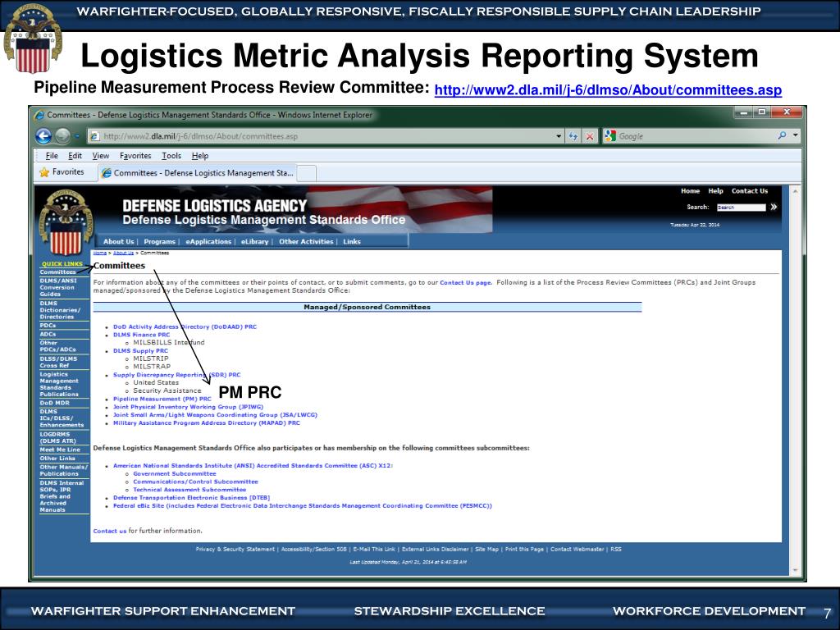
Task: Click the Refresh icon beside address bar
Action: (573, 136)
